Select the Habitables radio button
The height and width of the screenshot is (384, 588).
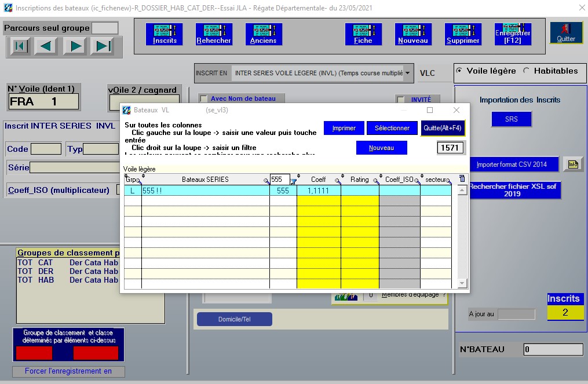527,71
